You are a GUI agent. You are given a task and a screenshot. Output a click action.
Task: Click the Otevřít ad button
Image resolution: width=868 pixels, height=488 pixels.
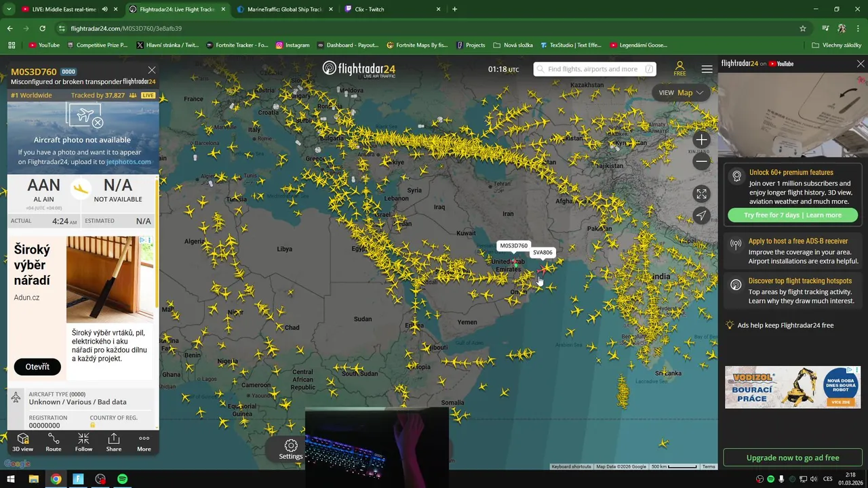[x=37, y=367]
